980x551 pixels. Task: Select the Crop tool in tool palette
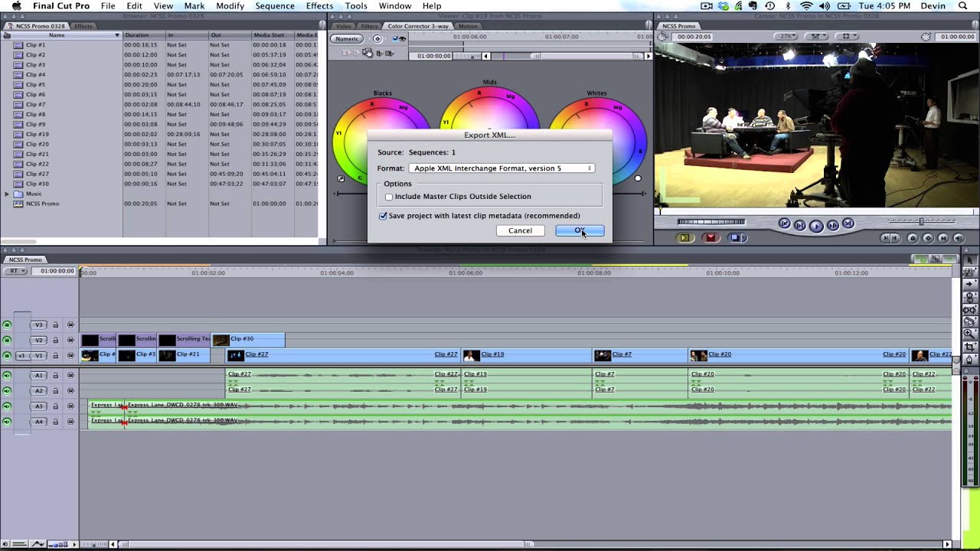970,346
